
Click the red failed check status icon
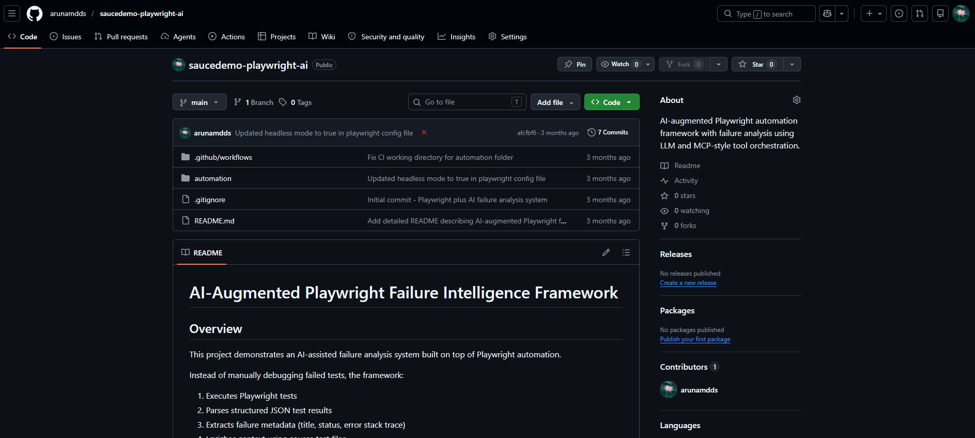pos(424,133)
